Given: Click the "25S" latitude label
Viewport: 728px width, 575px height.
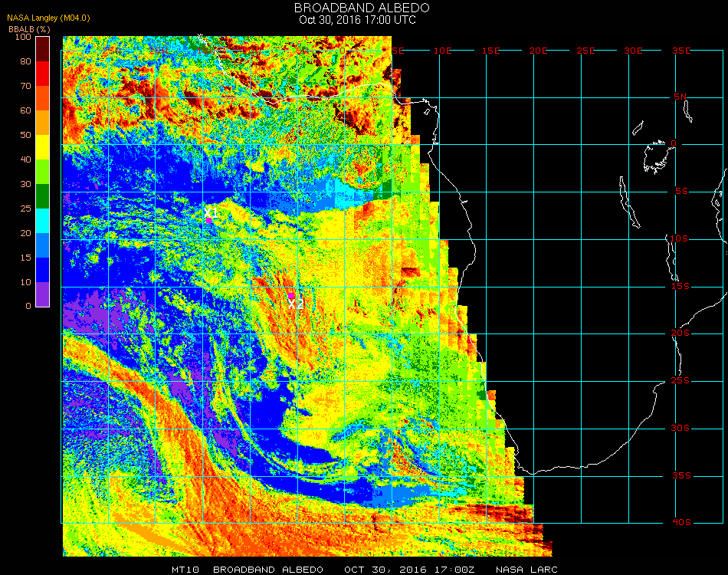Looking at the screenshot, I should tap(680, 381).
